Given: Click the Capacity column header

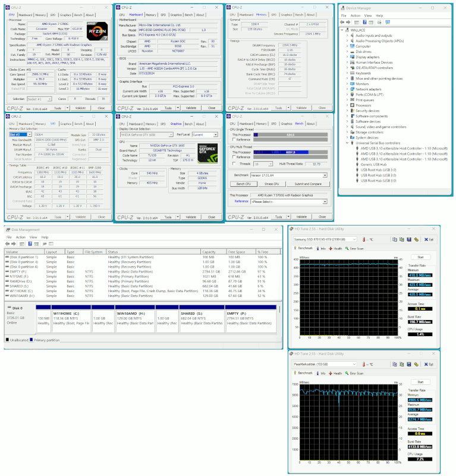Looking at the screenshot, I should 213,252.
